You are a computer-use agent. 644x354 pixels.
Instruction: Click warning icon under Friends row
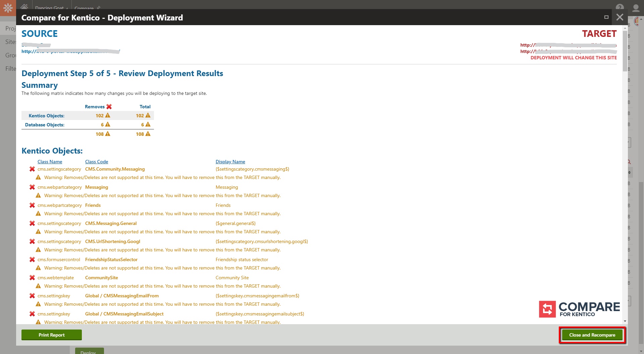click(x=38, y=214)
